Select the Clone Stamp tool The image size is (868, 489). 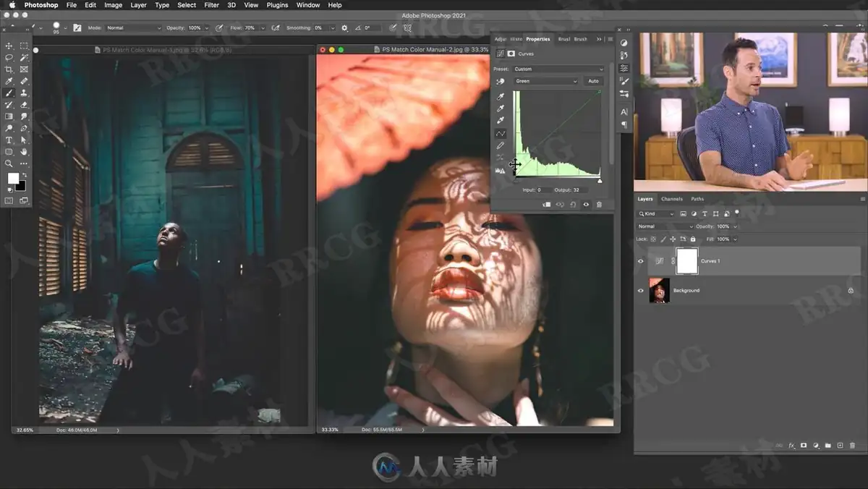[24, 93]
